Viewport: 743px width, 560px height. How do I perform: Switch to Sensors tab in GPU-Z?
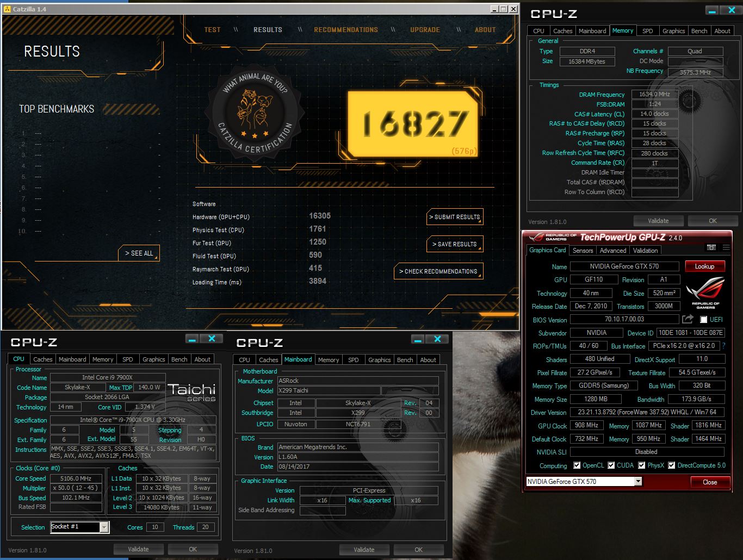583,251
